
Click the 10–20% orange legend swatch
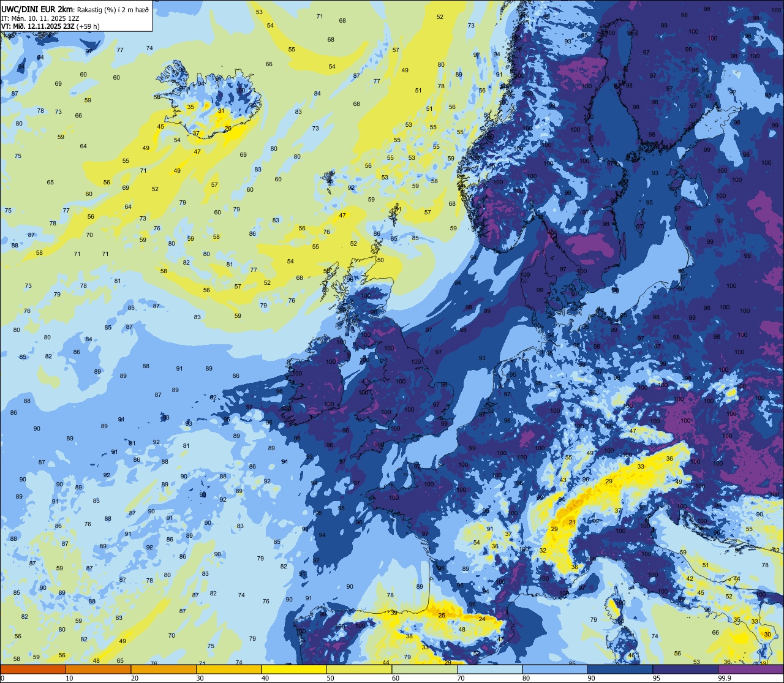click(x=98, y=669)
